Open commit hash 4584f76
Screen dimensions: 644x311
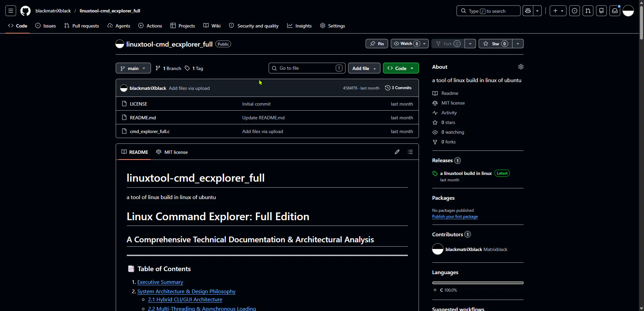(x=350, y=88)
